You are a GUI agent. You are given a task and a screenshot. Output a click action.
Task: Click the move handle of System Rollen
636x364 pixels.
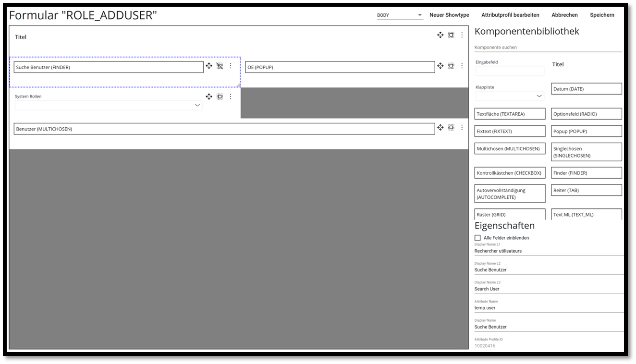(x=209, y=97)
